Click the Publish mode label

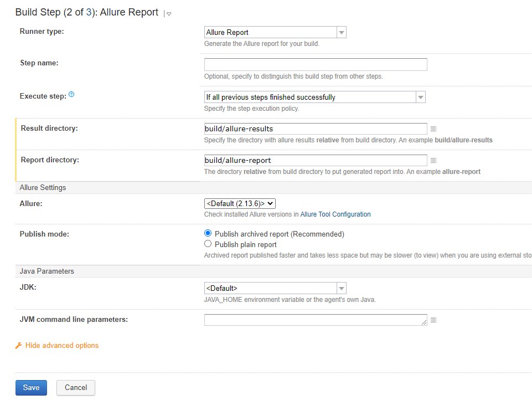tap(44, 234)
